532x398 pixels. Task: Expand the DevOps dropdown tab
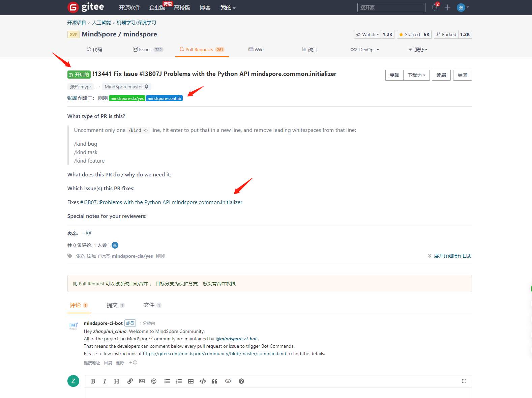tap(365, 50)
